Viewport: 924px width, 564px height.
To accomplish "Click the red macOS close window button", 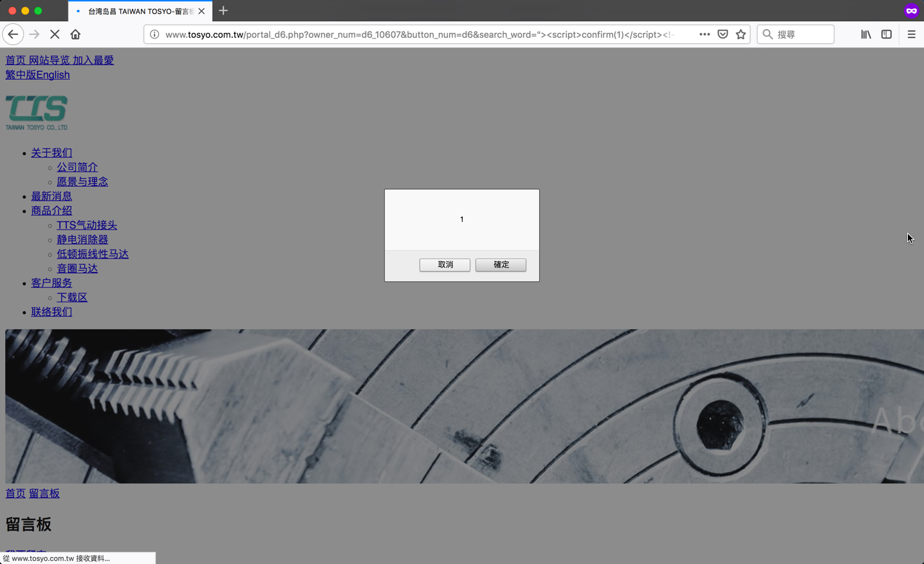I will point(12,11).
